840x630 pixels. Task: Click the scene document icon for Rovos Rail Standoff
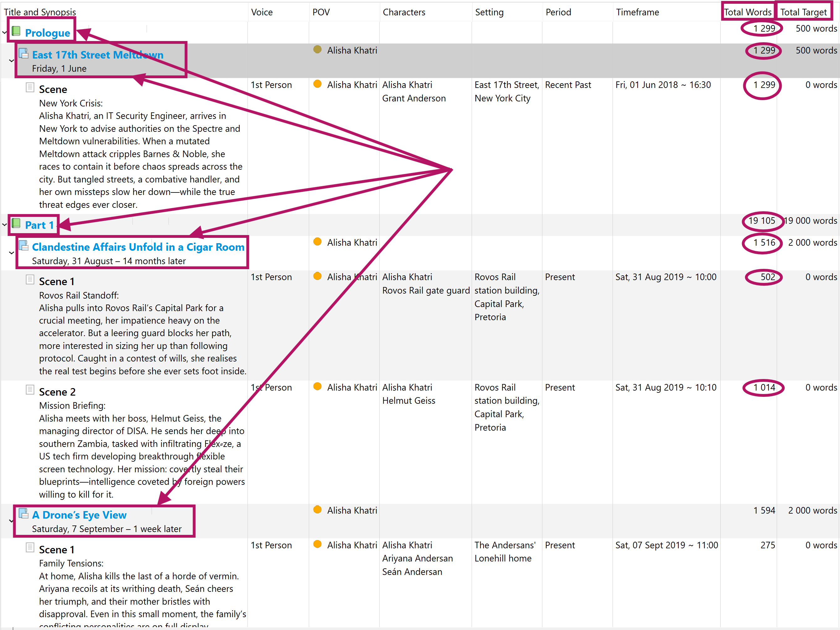click(30, 280)
